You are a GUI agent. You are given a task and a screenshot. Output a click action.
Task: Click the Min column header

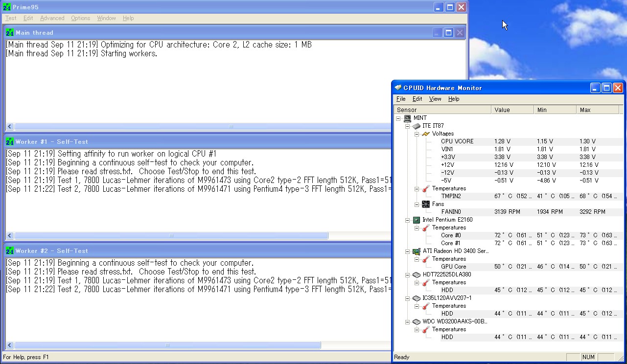point(555,110)
